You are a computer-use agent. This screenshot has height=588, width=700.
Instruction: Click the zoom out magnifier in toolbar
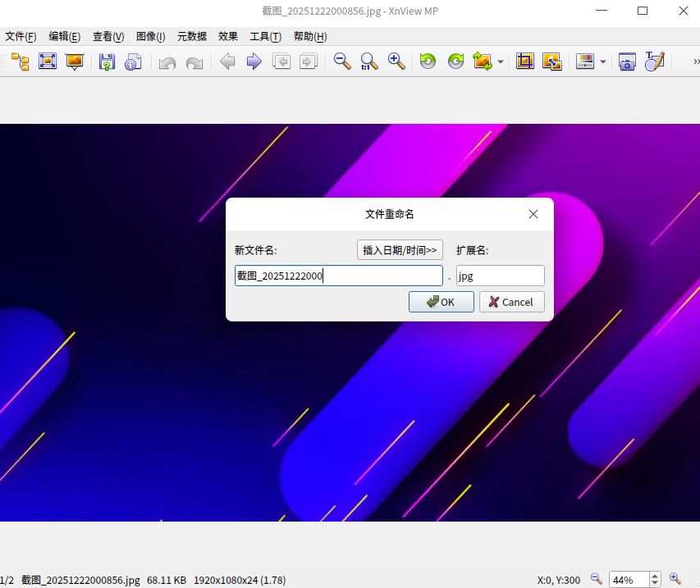(342, 62)
